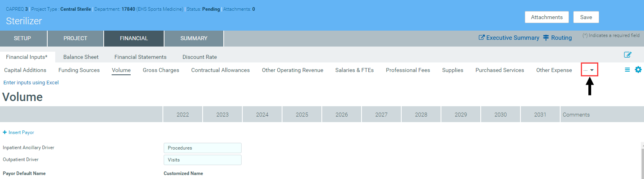This screenshot has width=644, height=179.
Task: Open the Outpatient Driver Visits dropdown
Action: [202, 160]
